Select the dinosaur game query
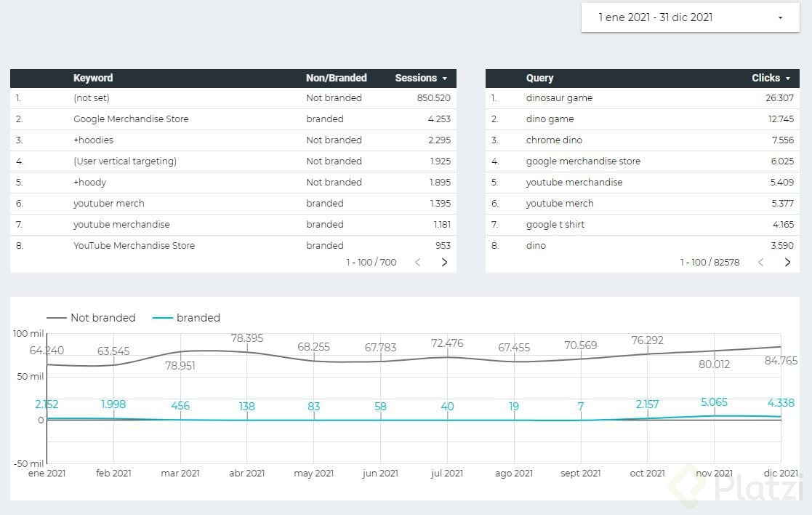This screenshot has height=515, width=812. 559,98
